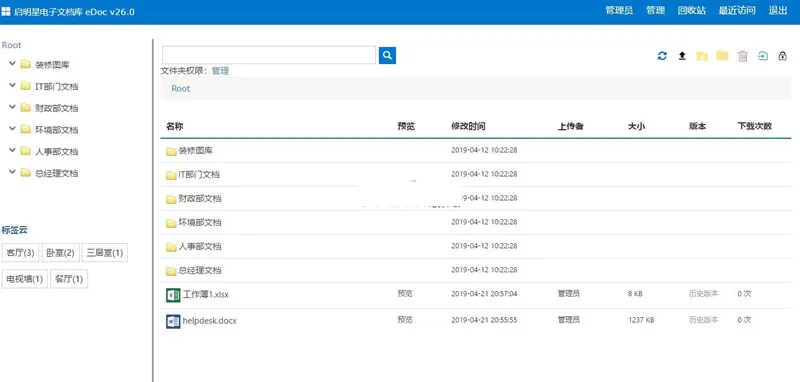Image resolution: width=800 pixels, height=382 pixels.
Task: Click the 1237 KB size value
Action: coord(641,320)
